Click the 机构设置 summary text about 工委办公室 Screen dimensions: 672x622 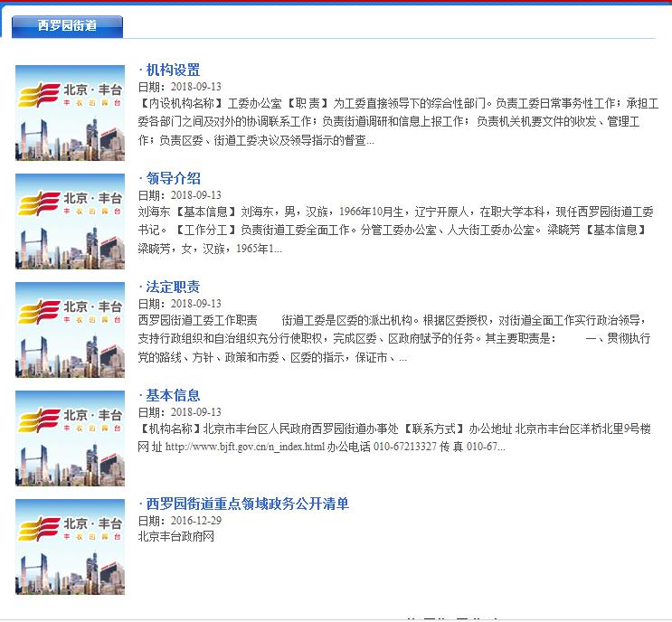[x=398, y=122]
